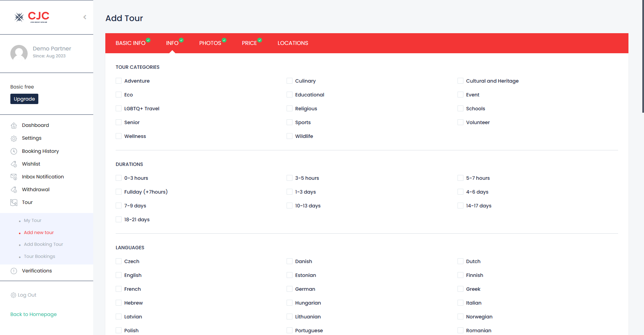Check the Adventure tour category

(x=119, y=81)
